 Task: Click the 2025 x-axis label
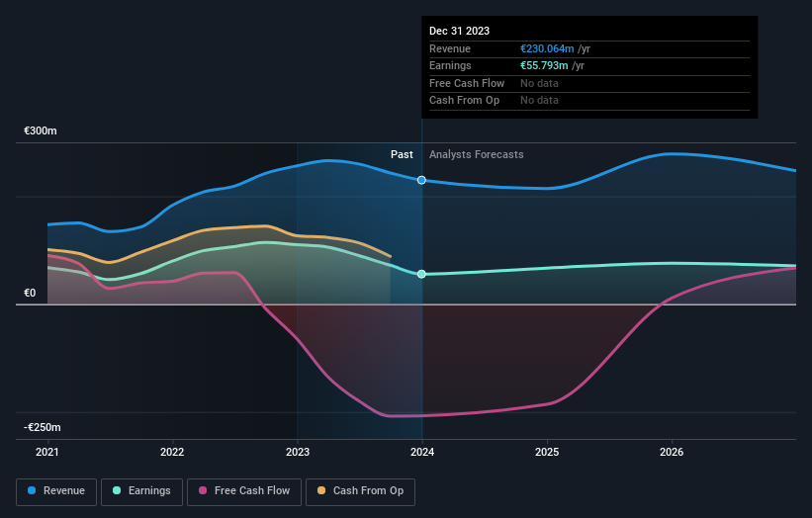547,452
